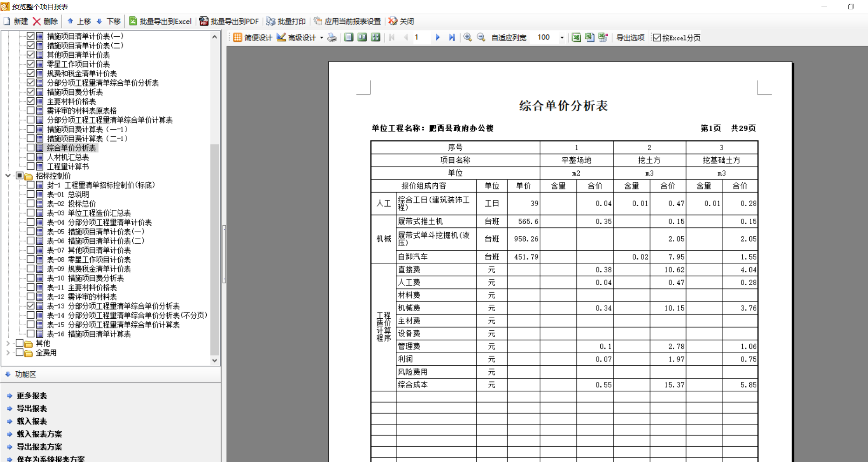Viewport: 868px width, 462px height.
Task: Click the folder icon of 全费用
Action: [x=28, y=353]
